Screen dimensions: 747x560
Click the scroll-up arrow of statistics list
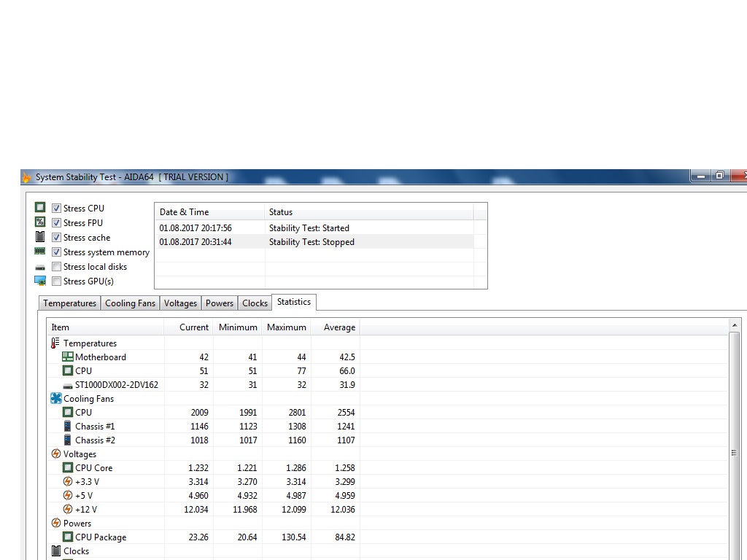coord(734,325)
